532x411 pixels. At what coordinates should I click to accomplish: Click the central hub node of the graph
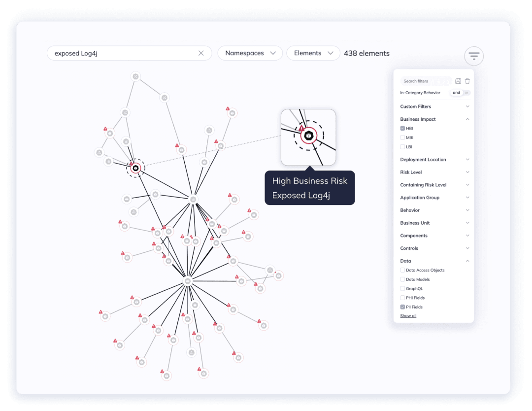tap(188, 280)
